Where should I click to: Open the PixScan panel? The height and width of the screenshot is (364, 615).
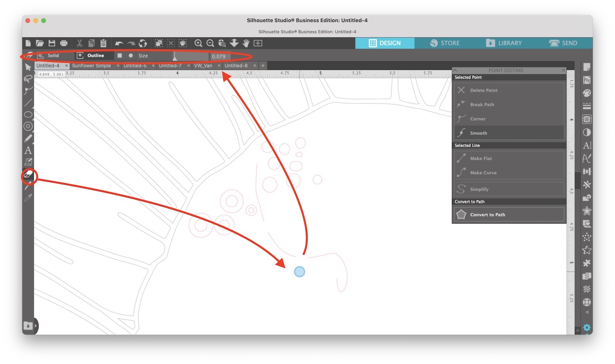pos(587,80)
